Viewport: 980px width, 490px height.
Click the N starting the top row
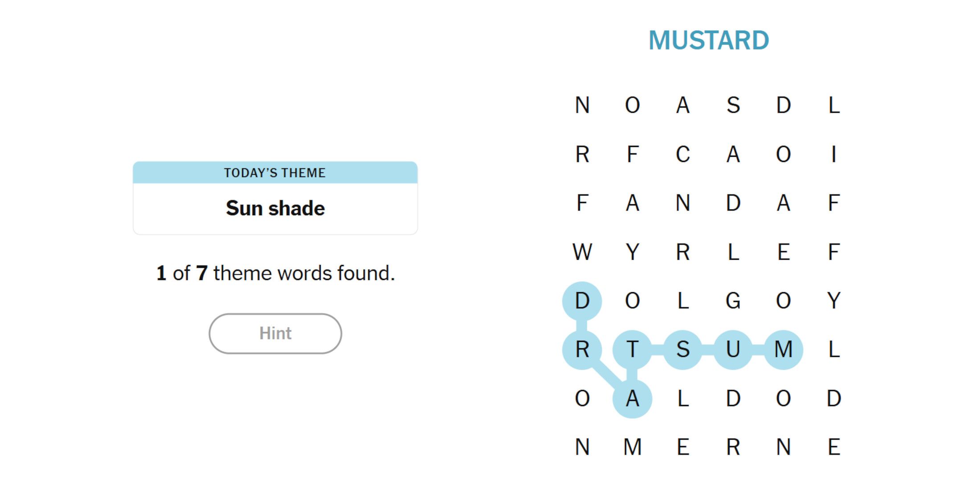click(x=582, y=106)
